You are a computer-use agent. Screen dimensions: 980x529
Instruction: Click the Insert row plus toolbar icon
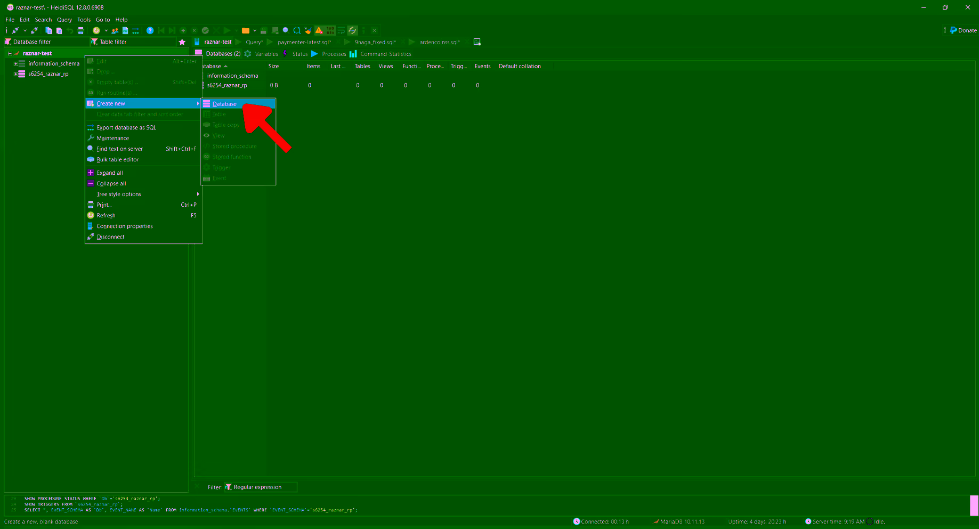183,30
